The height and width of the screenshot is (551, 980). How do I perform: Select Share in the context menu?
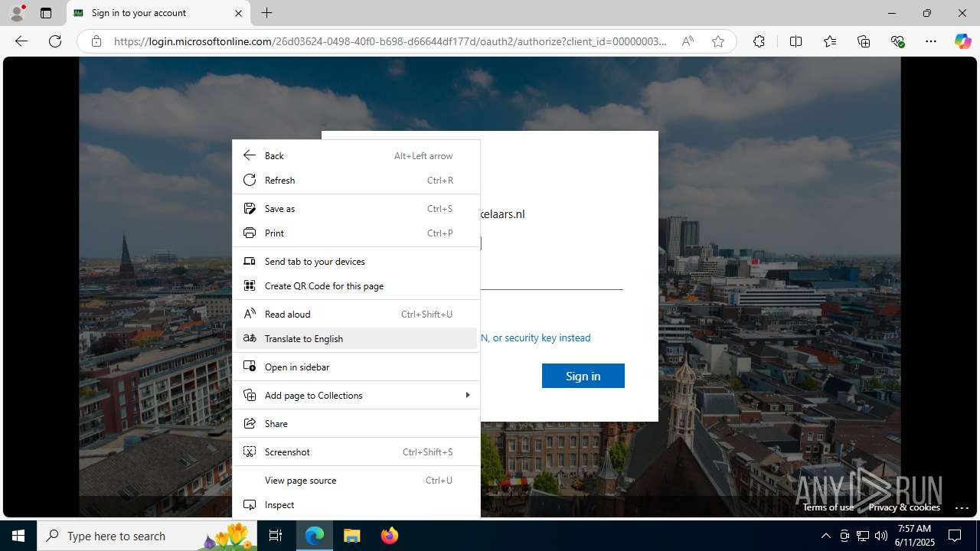click(x=356, y=423)
